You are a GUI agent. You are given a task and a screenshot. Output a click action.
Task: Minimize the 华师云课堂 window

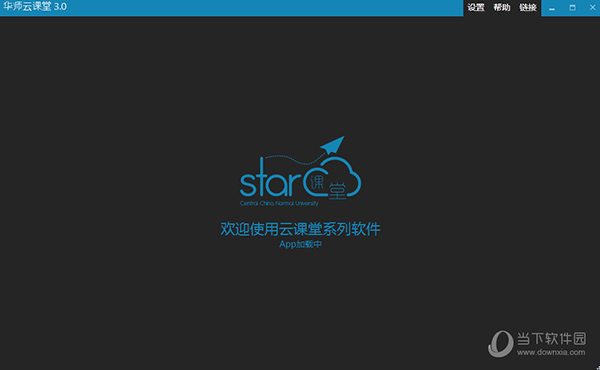552,8
